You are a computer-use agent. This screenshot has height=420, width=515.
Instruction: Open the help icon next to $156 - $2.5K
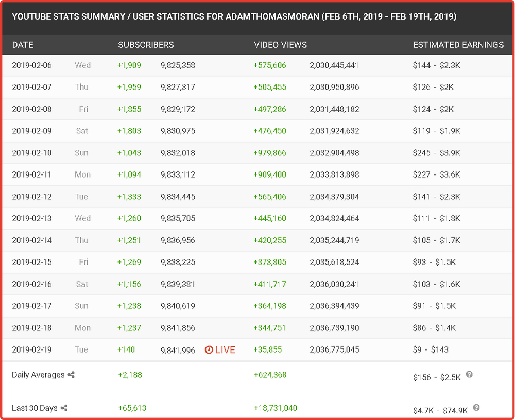(x=469, y=374)
